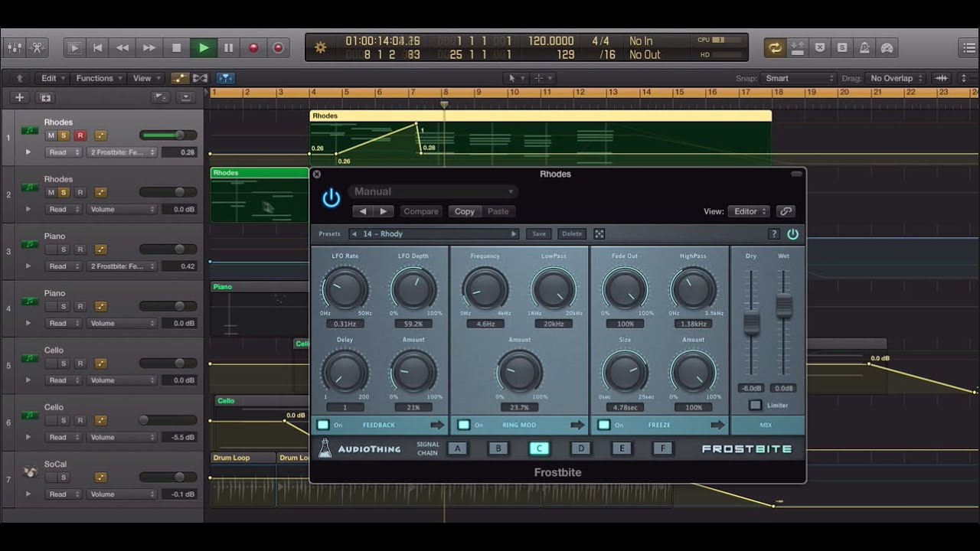Open the master volume gauge button
The width and height of the screenshot is (980, 551).
point(887,47)
